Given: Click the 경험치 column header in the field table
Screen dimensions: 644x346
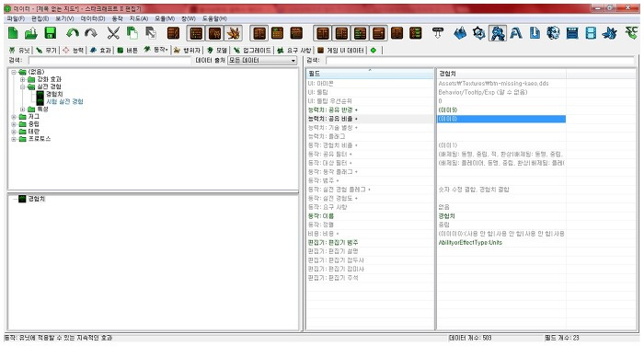Looking at the screenshot, I should [x=500, y=74].
